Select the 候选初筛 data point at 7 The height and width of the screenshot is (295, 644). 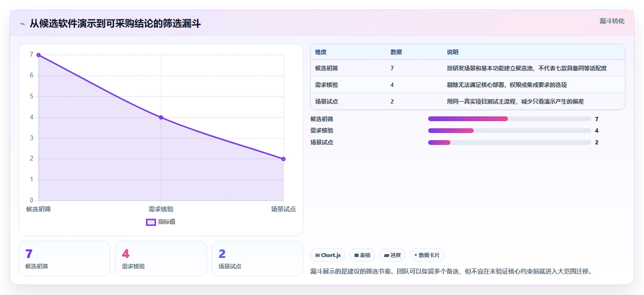coord(39,55)
